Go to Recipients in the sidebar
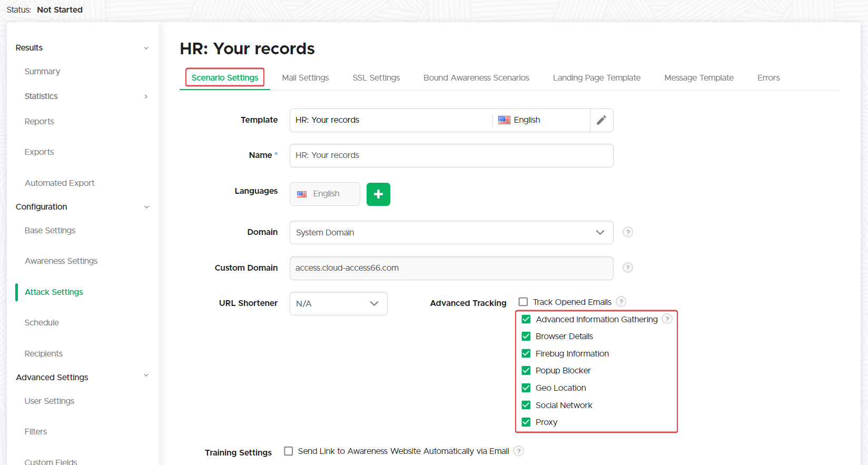The height and width of the screenshot is (465, 868). 44,354
